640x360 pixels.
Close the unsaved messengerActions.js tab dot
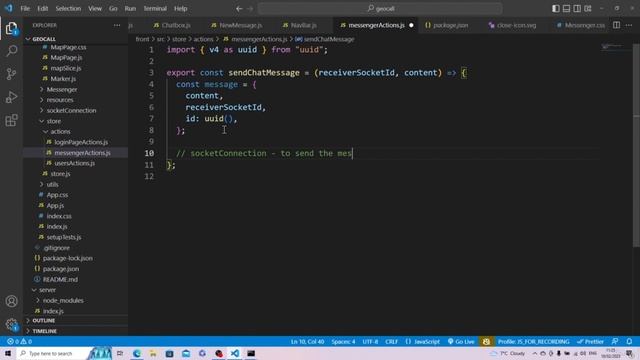pos(411,25)
